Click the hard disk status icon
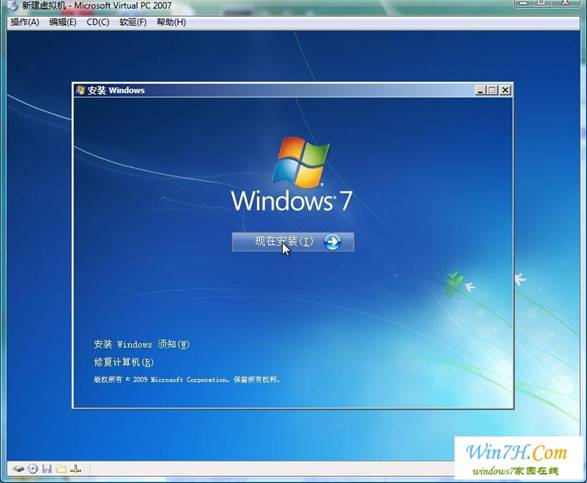 tap(18, 468)
